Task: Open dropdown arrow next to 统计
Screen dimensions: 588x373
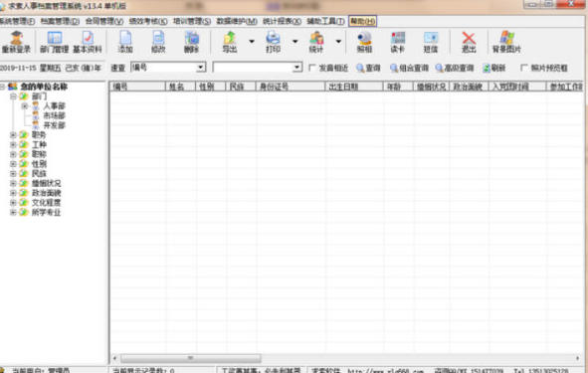Action: click(x=338, y=41)
